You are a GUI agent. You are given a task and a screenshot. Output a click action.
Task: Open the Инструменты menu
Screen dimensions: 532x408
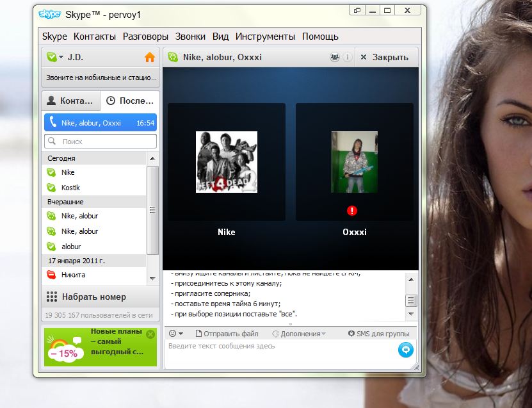265,37
